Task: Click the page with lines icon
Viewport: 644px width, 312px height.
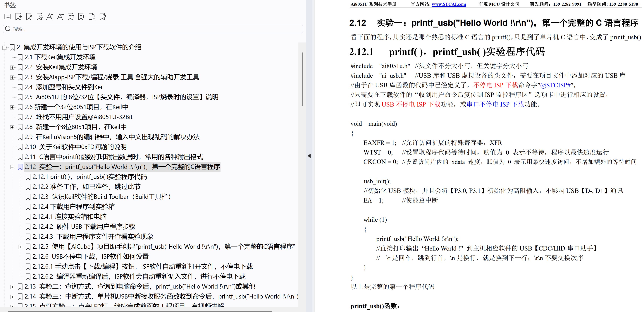Action: pos(92,17)
